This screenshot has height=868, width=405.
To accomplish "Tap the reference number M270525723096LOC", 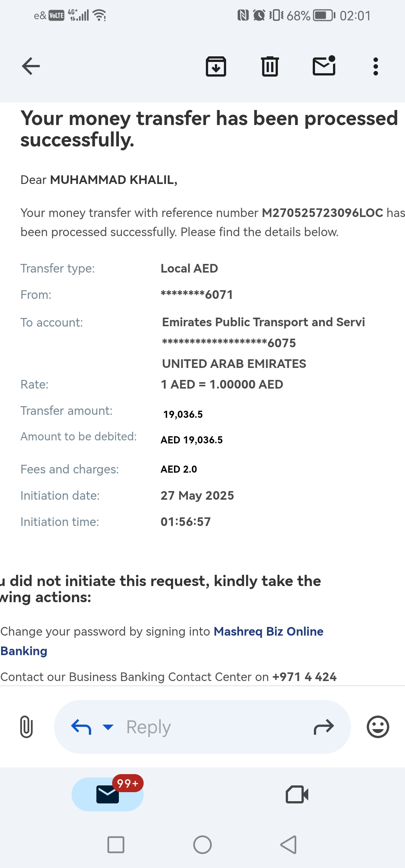I will click(322, 213).
